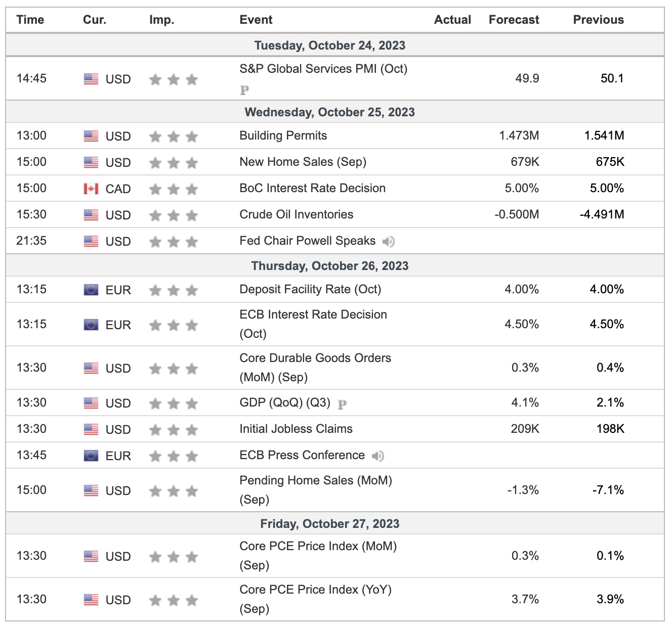
Task: Click the 1.473M Building Permits forecast
Action: pos(519,136)
